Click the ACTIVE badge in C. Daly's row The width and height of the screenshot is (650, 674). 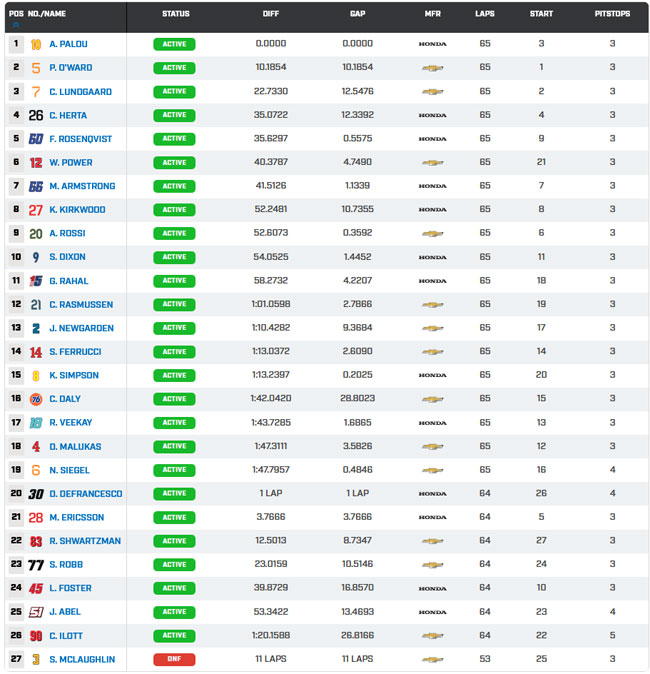point(174,399)
